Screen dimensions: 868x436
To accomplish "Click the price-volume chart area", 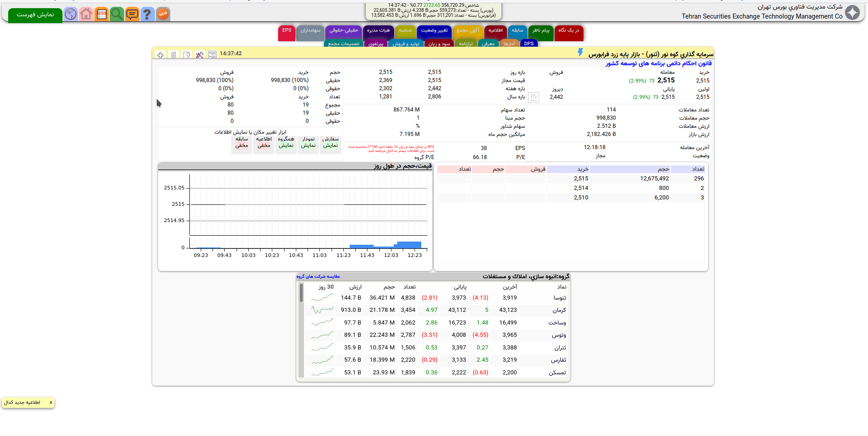I will [x=295, y=217].
